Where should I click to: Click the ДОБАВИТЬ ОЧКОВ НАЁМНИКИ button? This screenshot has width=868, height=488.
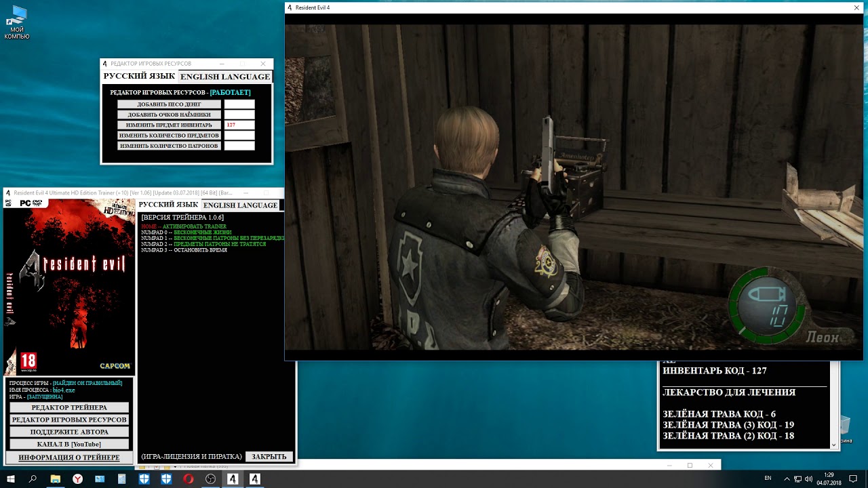click(169, 115)
